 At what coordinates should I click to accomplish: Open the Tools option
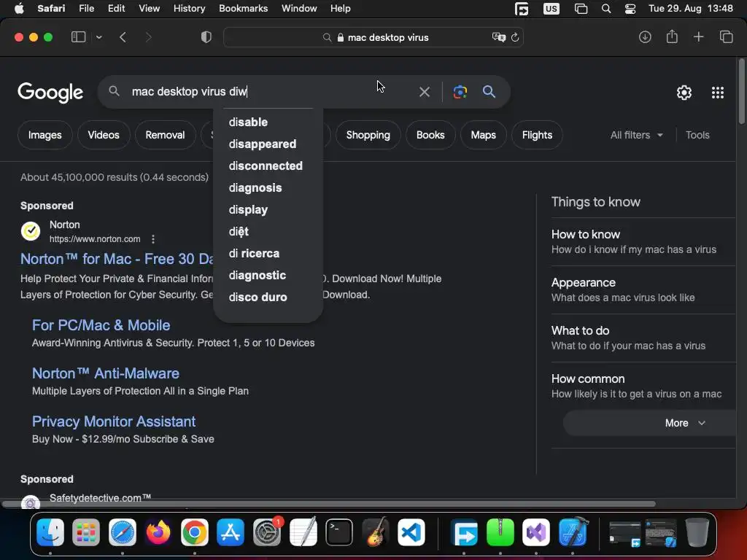click(697, 135)
